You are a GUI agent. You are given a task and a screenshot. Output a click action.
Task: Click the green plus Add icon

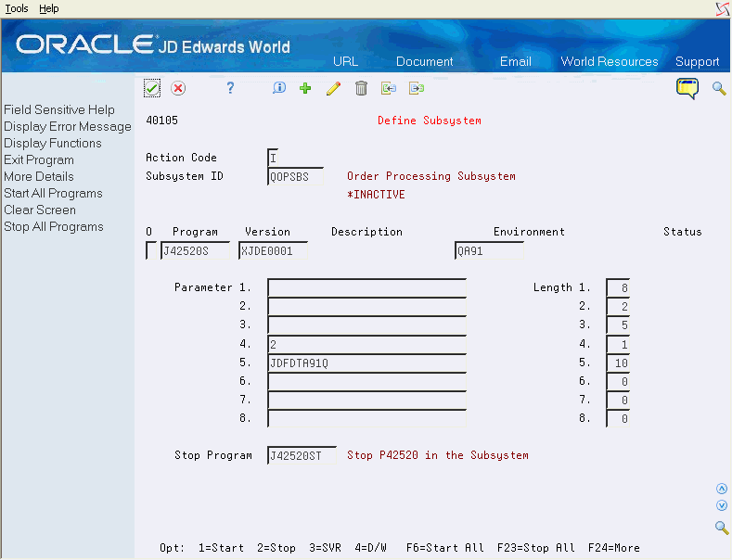(305, 88)
